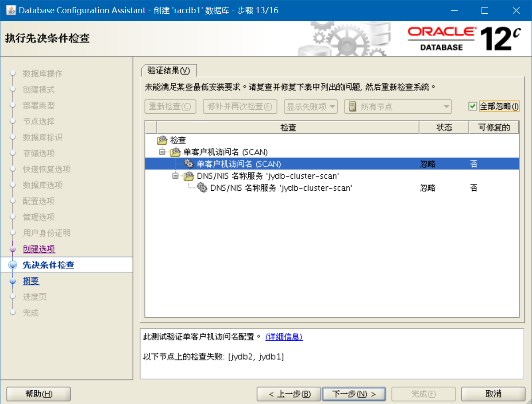
Task: Click the '数据库操作' step in sidebar
Action: 42,74
